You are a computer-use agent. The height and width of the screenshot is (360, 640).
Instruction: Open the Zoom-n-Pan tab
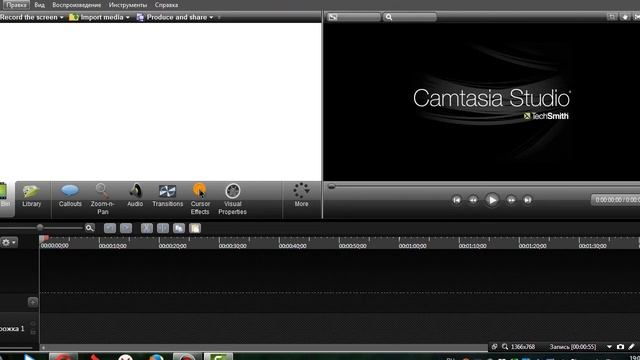coord(102,199)
